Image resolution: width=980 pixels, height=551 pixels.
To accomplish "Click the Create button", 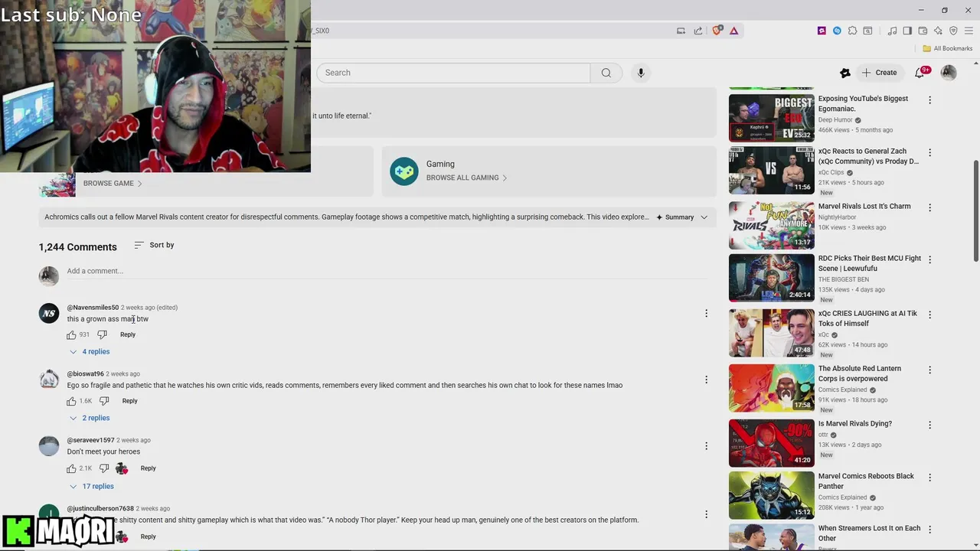I will [x=879, y=73].
